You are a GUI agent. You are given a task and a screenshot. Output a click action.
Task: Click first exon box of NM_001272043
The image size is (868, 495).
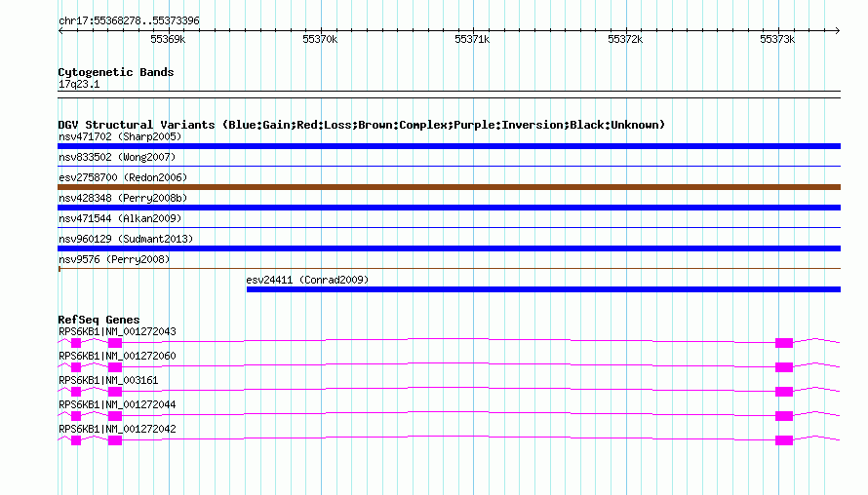pos(76,343)
